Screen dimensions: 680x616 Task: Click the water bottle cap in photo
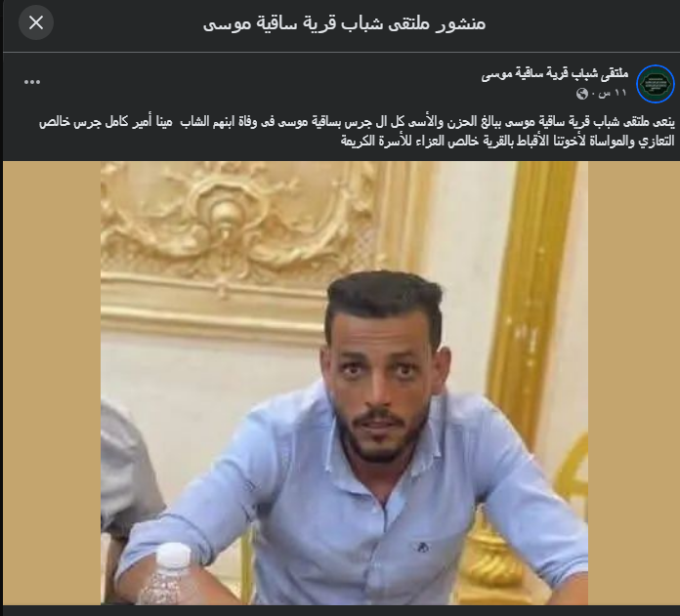pyautogui.click(x=174, y=555)
